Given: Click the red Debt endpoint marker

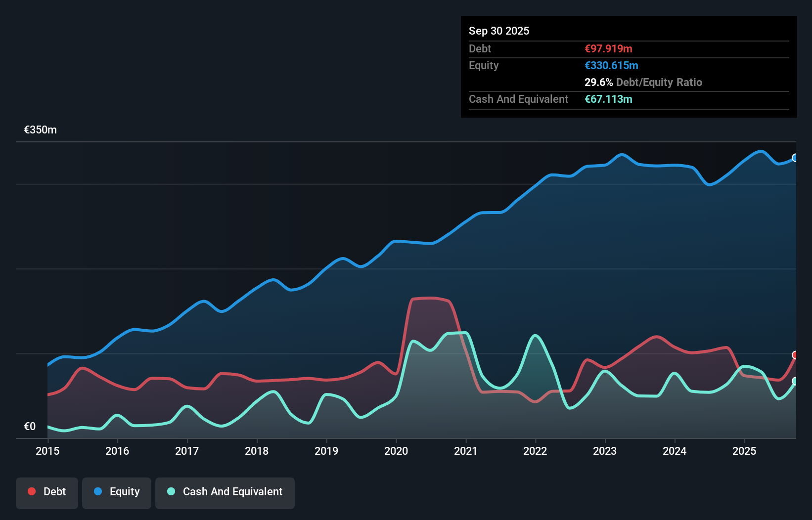Looking at the screenshot, I should pos(795,355).
